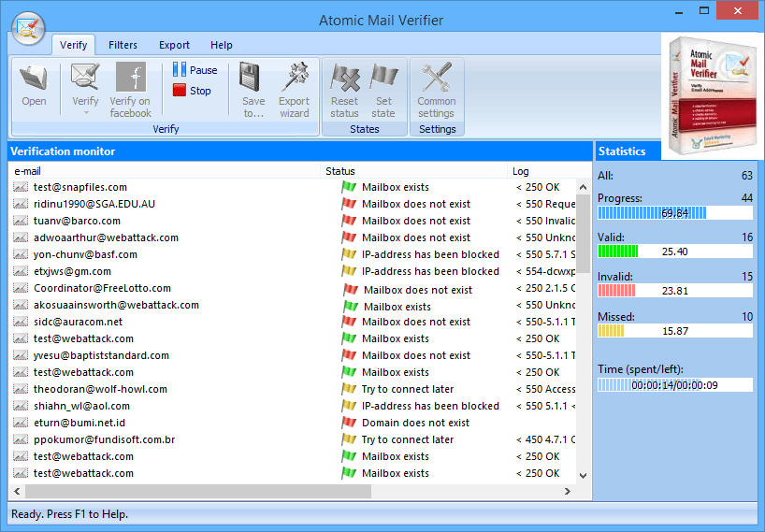Click the list vertical scrollbar up arrow
The width and height of the screenshot is (765, 532).
[x=583, y=187]
